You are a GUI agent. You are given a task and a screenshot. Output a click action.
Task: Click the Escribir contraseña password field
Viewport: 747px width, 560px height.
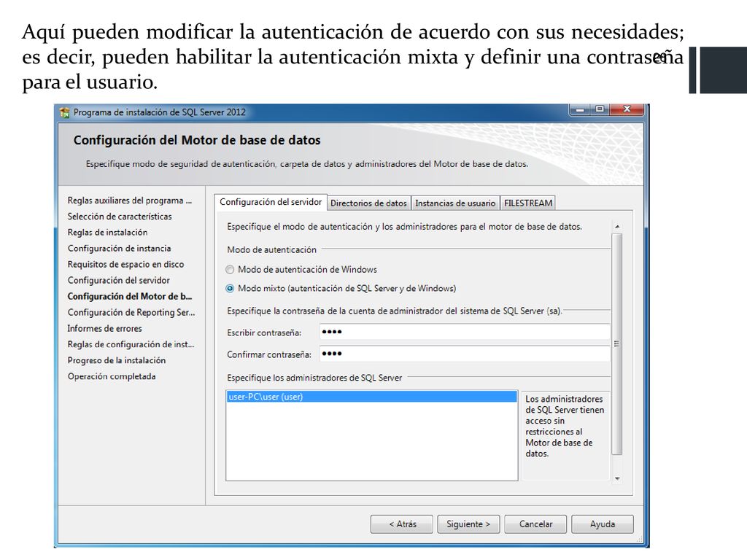(x=465, y=332)
